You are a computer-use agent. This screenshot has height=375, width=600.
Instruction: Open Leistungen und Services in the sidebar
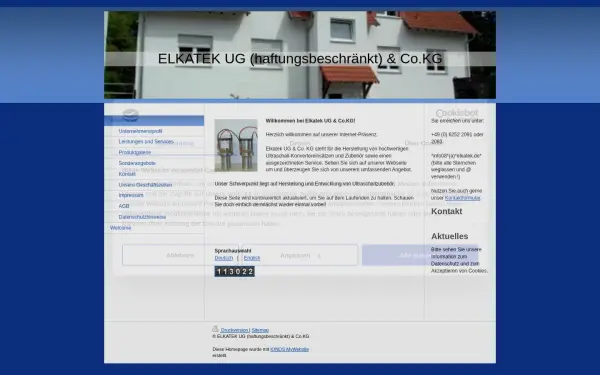coord(146,142)
